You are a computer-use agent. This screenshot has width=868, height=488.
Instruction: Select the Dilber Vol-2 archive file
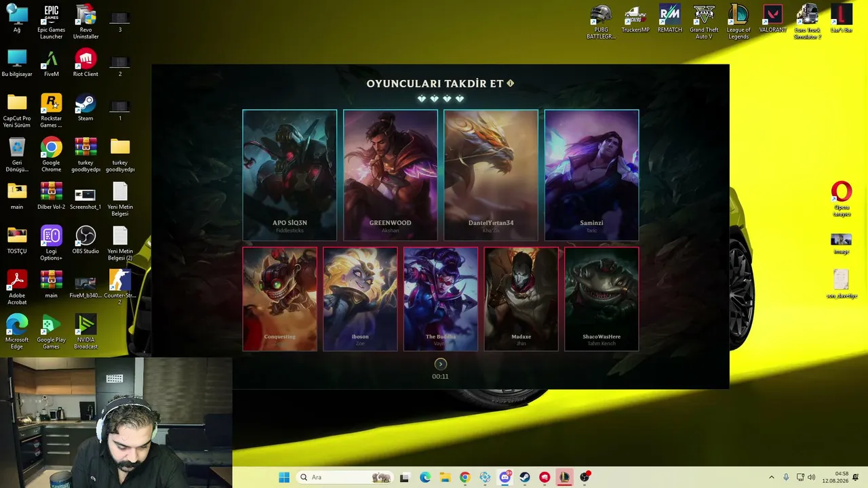[51, 196]
